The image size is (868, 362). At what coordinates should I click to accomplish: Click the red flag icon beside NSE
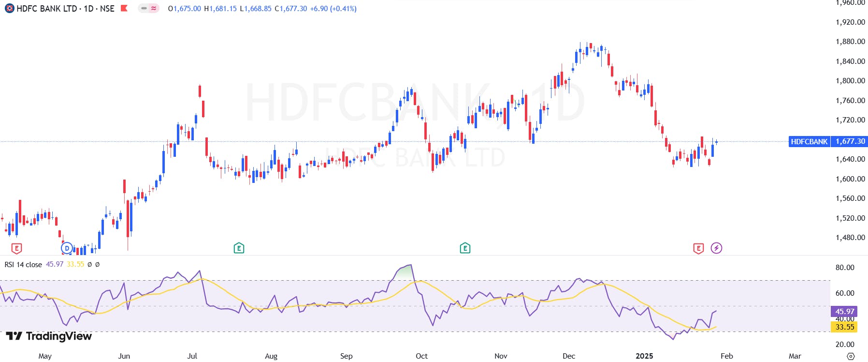click(x=124, y=8)
